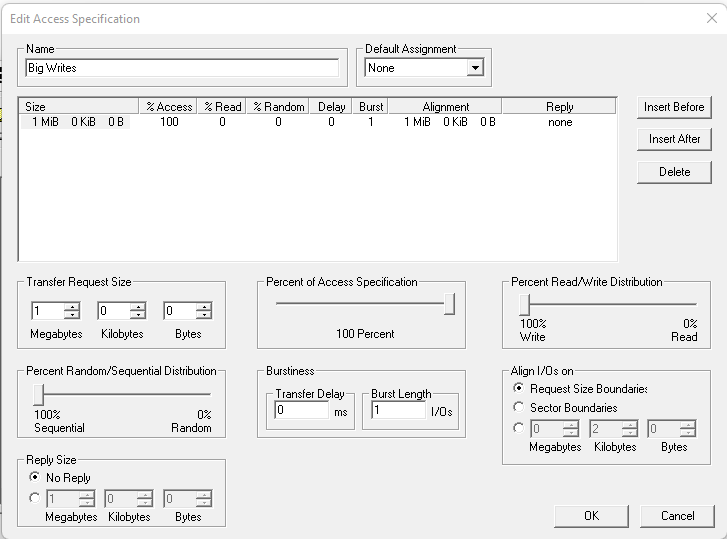Viewport: 727px width, 539px height.
Task: Click the % Access column header
Action: click(168, 107)
